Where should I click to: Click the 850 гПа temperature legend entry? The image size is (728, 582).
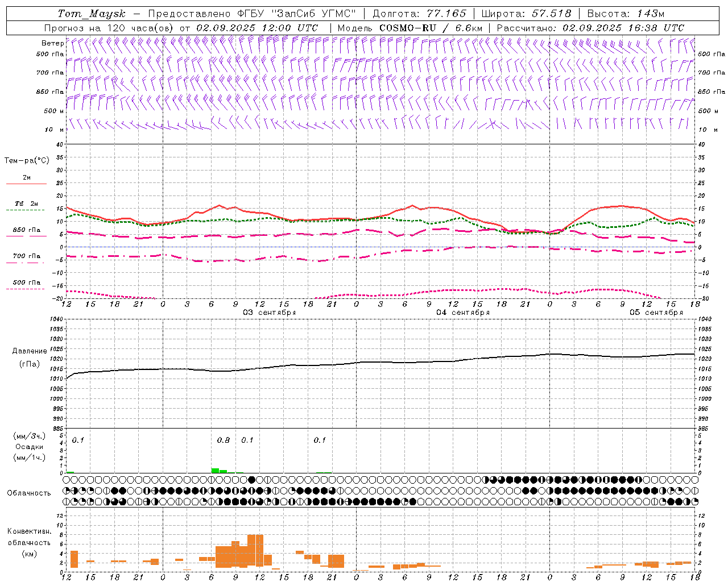tap(27, 230)
